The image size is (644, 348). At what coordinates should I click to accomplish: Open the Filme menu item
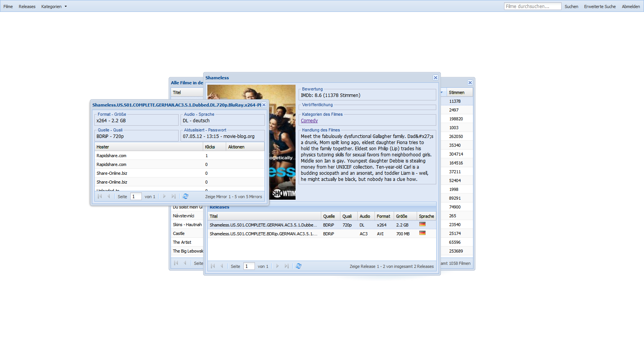8,7
